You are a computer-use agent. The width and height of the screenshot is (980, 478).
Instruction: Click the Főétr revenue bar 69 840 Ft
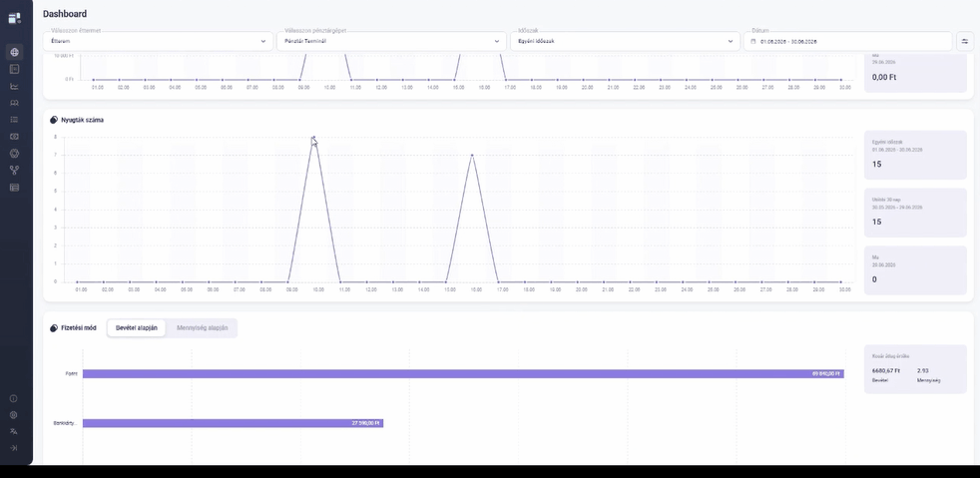463,373
